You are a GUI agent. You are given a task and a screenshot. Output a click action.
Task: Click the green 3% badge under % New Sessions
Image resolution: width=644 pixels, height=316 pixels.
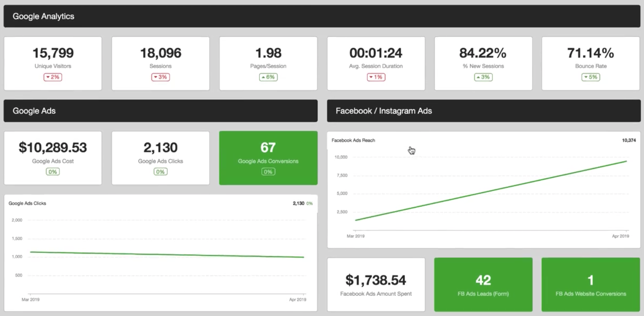click(483, 77)
